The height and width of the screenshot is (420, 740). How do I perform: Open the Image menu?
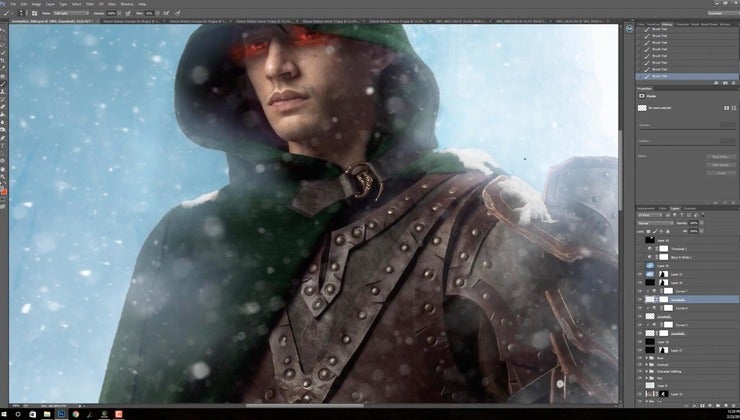point(36,4)
